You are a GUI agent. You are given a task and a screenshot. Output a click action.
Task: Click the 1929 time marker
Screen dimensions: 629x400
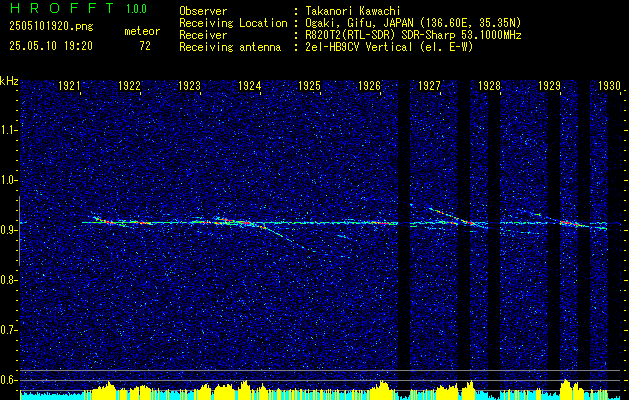pos(549,85)
